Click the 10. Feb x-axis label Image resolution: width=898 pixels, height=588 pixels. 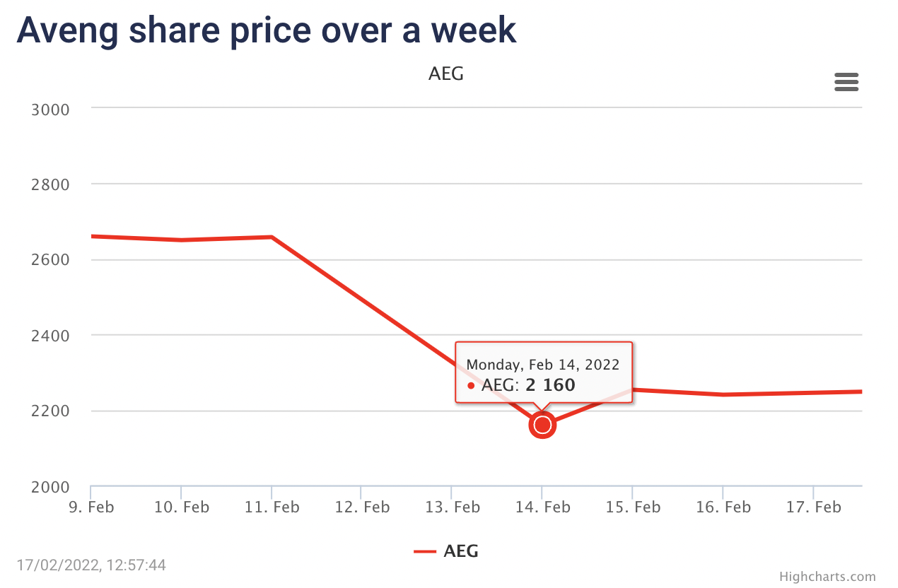182,507
